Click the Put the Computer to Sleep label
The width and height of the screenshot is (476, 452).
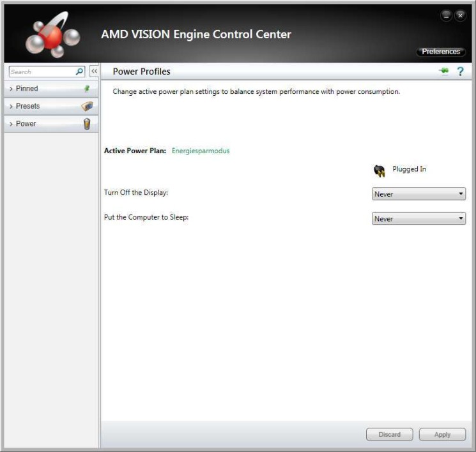pyautogui.click(x=146, y=217)
